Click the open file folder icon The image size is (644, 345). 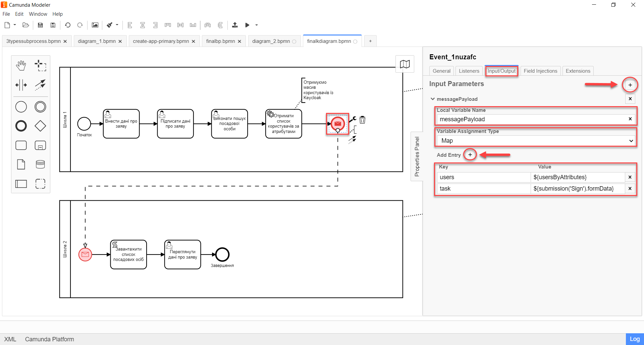click(25, 25)
